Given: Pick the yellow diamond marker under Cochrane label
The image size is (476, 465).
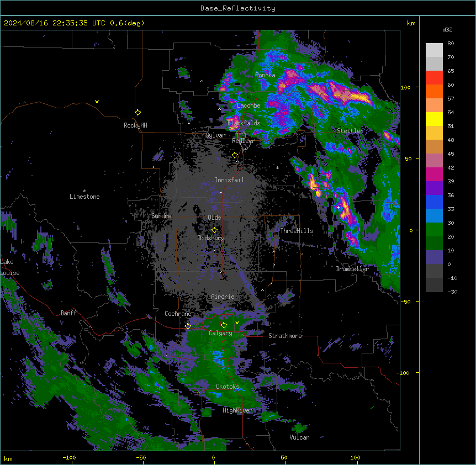Looking at the screenshot, I should 188,326.
